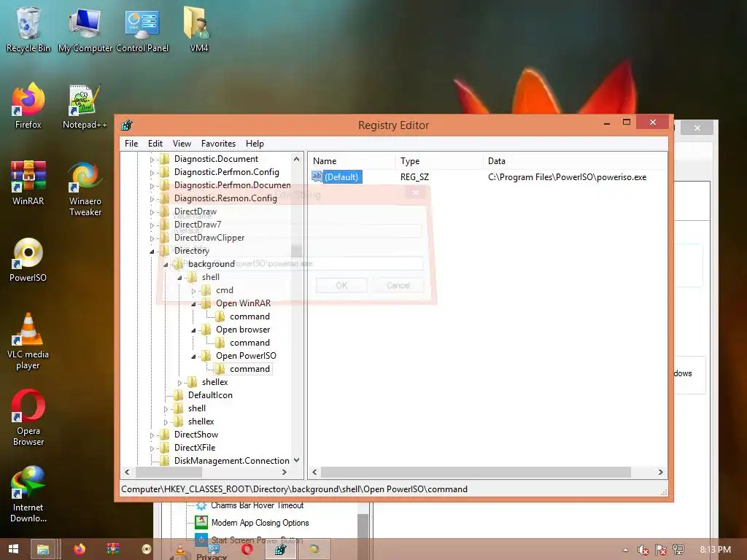Select the DirectDraw7 key
747x560 pixels.
tap(198, 225)
